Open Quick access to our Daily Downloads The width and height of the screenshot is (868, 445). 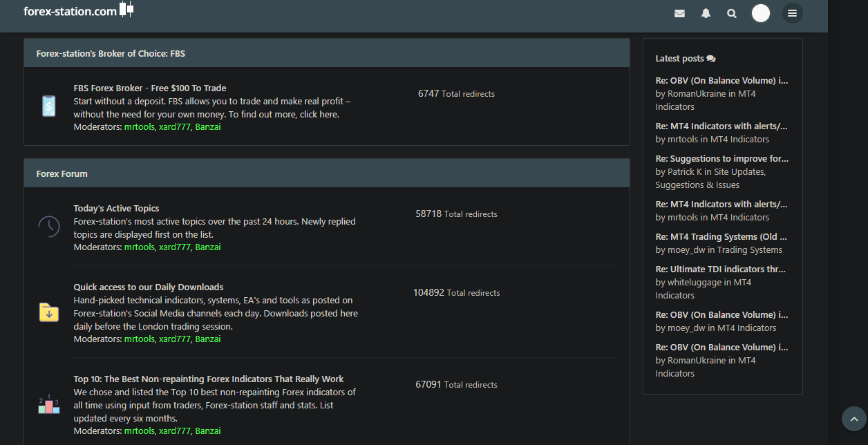coord(149,287)
